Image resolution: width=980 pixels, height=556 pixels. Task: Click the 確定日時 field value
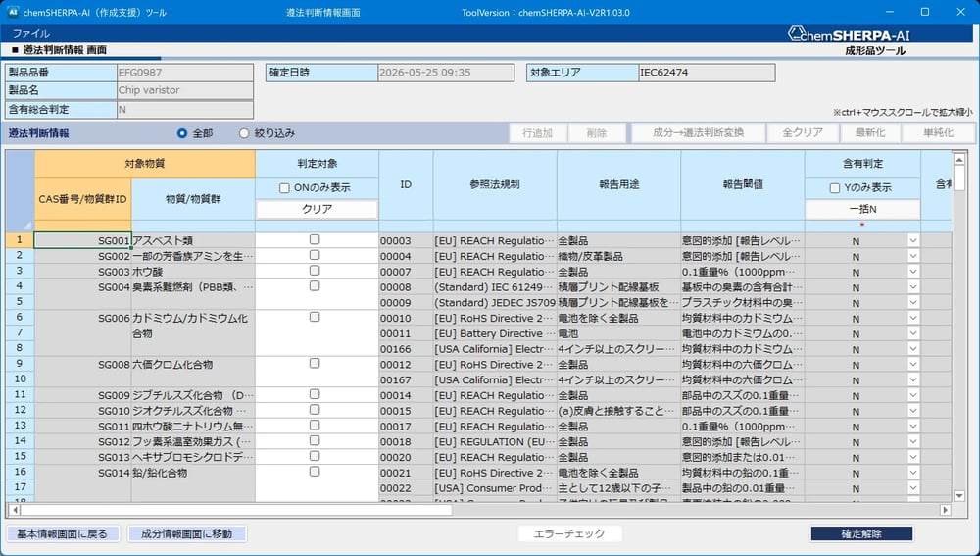pos(446,73)
